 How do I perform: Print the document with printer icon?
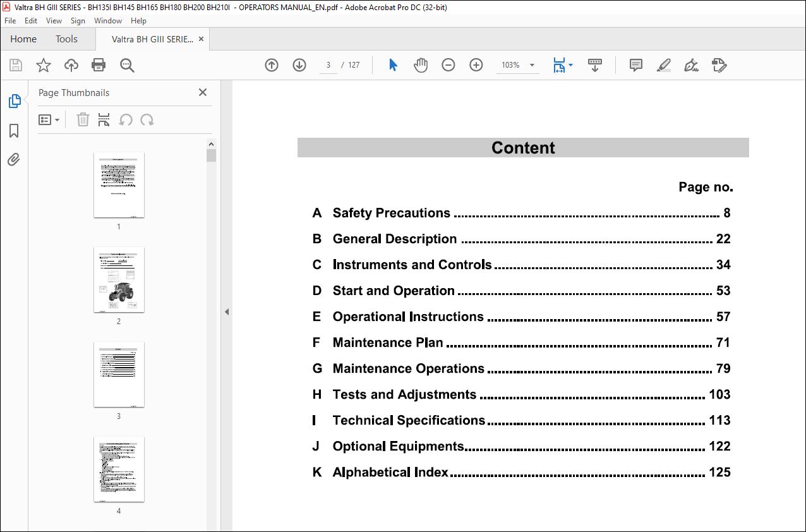(x=99, y=65)
